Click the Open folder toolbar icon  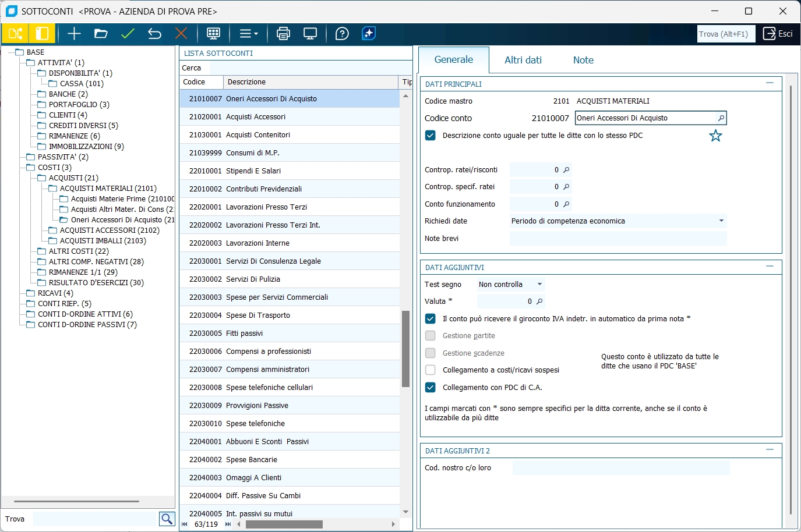pos(101,34)
